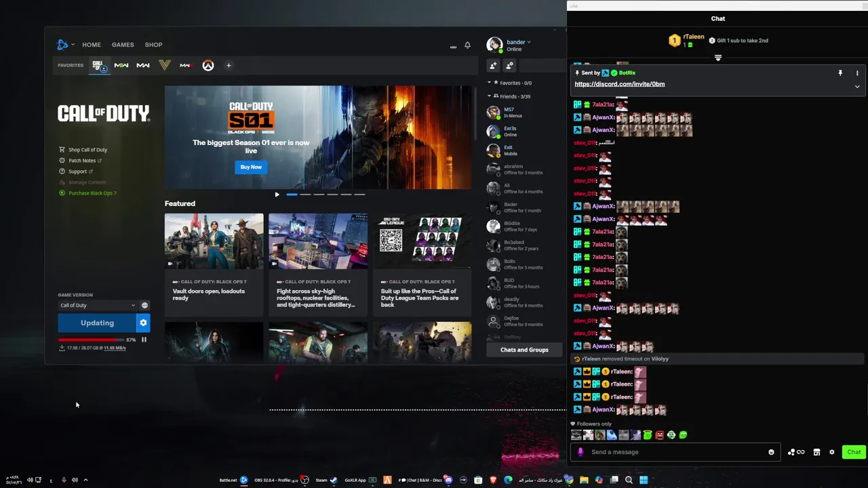Send message with green Chat button
868x488 pixels.
tap(854, 452)
